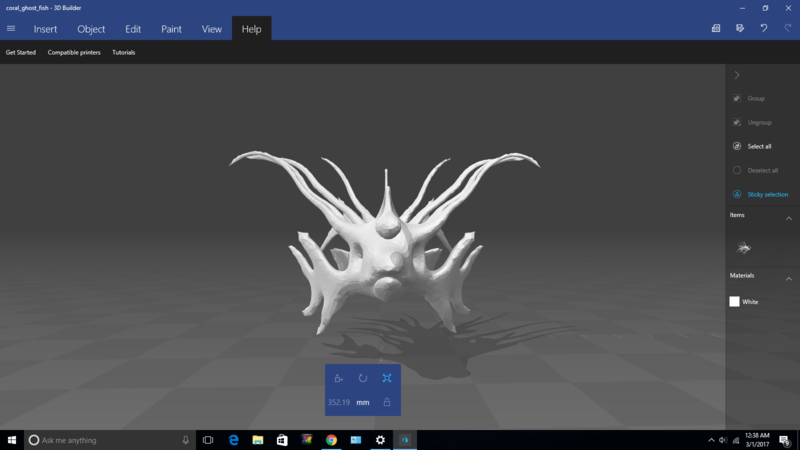Collapse the Materials section

788,279
